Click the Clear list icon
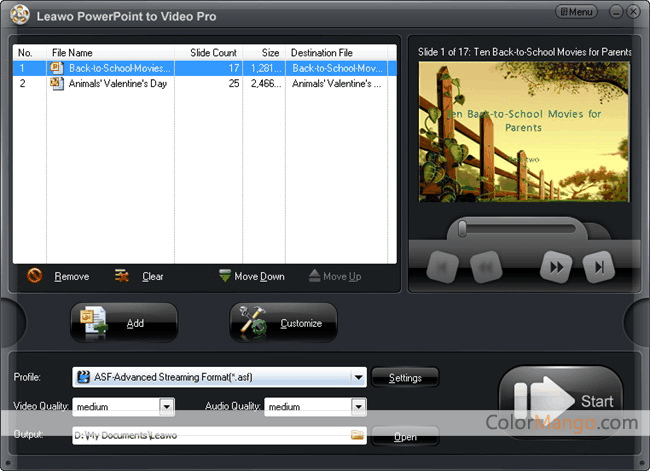Image resolution: width=650 pixels, height=471 pixels. pos(122,276)
